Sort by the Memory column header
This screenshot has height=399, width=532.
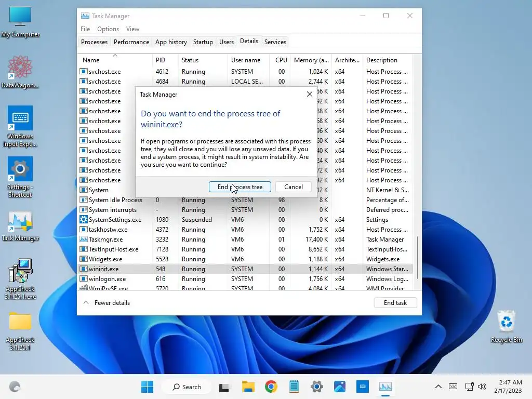click(x=311, y=60)
